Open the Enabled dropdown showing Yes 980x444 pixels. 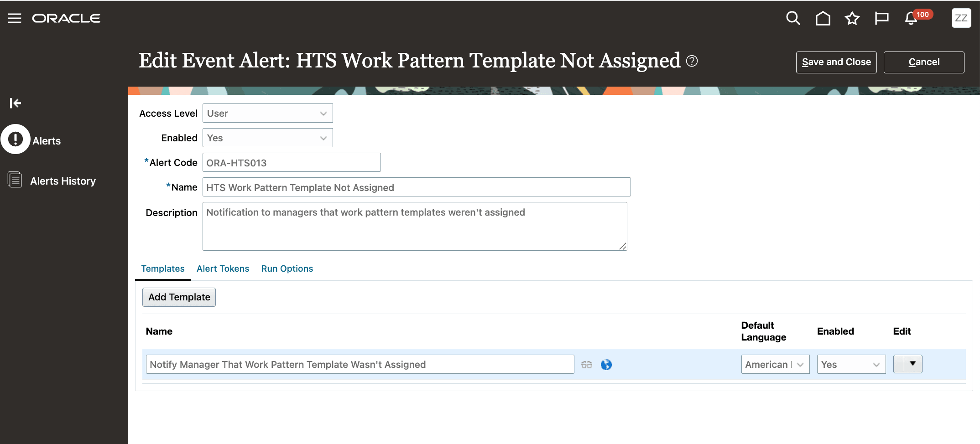(x=323, y=138)
